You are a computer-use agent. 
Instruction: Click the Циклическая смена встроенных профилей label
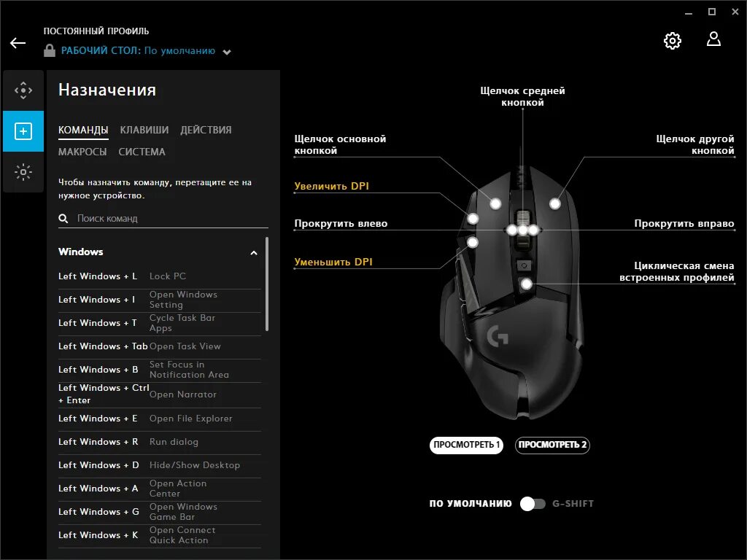click(x=676, y=272)
